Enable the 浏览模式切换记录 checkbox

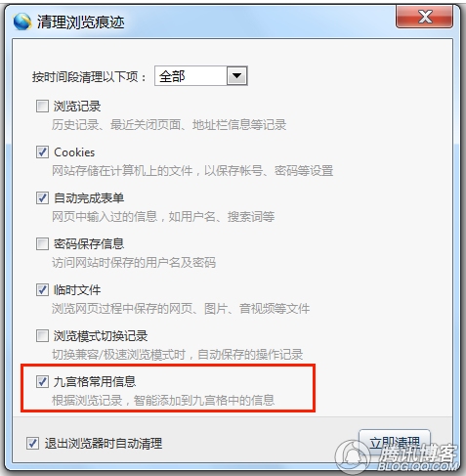click(42, 335)
